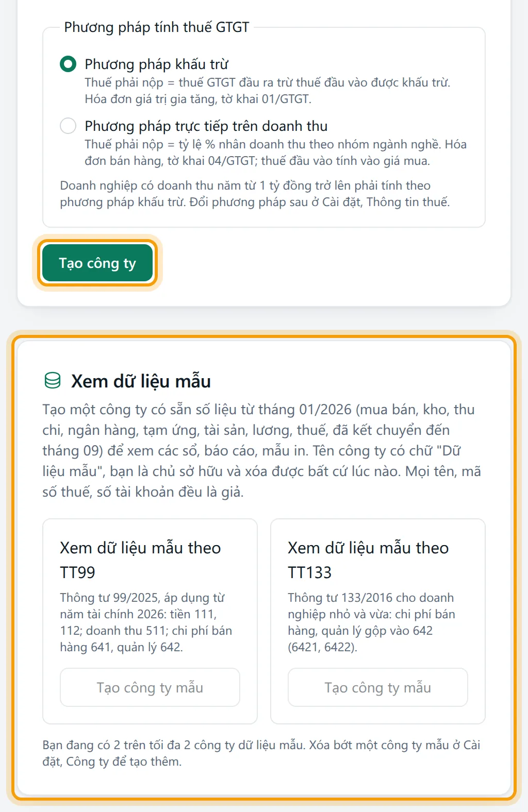Click Tạo công ty mẫu in the TT133 card
The width and height of the screenshot is (528, 812).
378,687
